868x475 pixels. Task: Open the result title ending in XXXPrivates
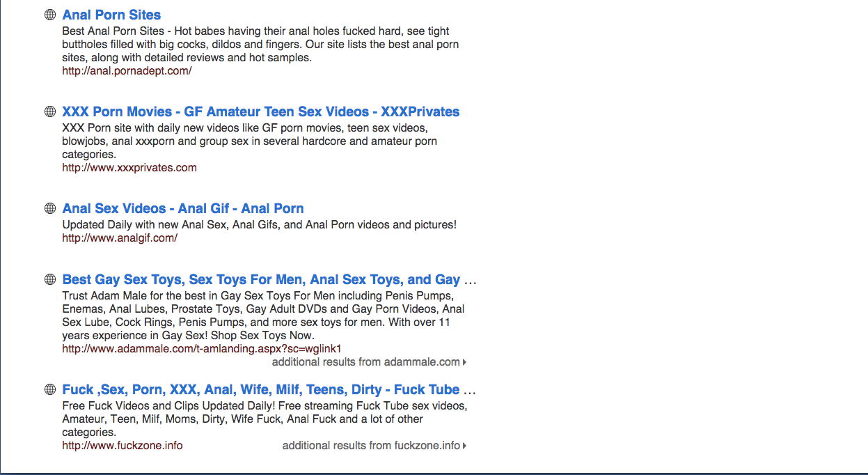pos(261,111)
